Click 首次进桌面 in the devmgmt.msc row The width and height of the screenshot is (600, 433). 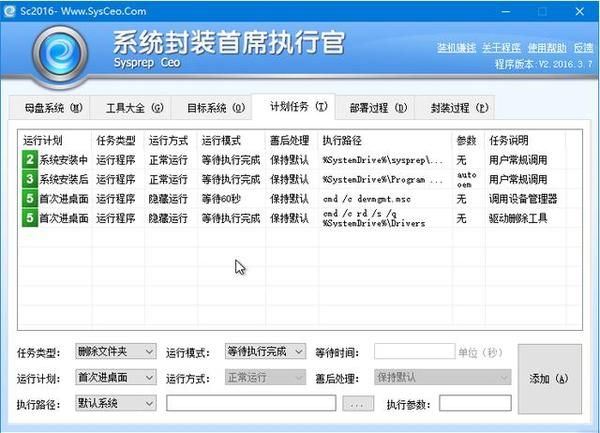(x=64, y=199)
